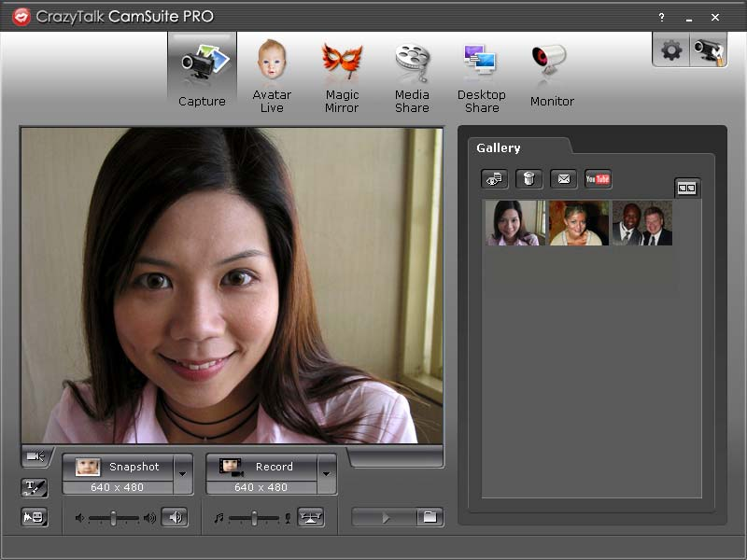Adjust the music-to-microphone mix slider
The image size is (747, 560).
[x=254, y=518]
